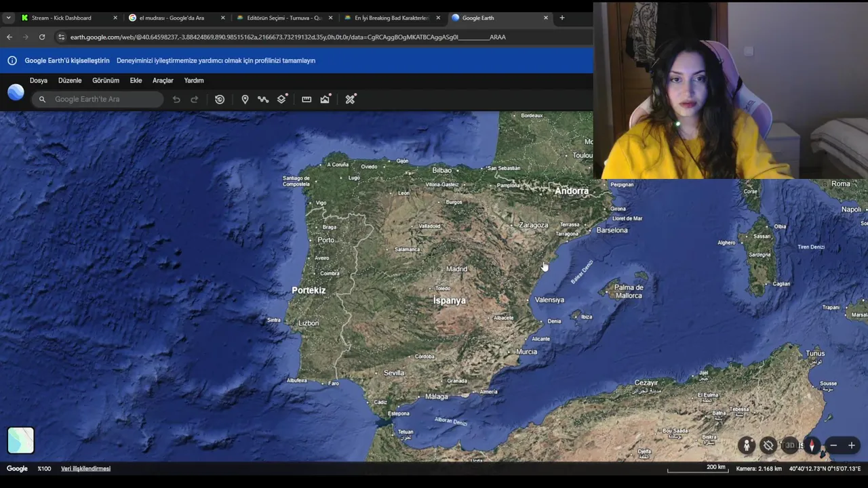Open the map layers tool
The height and width of the screenshot is (488, 868).
click(282, 99)
